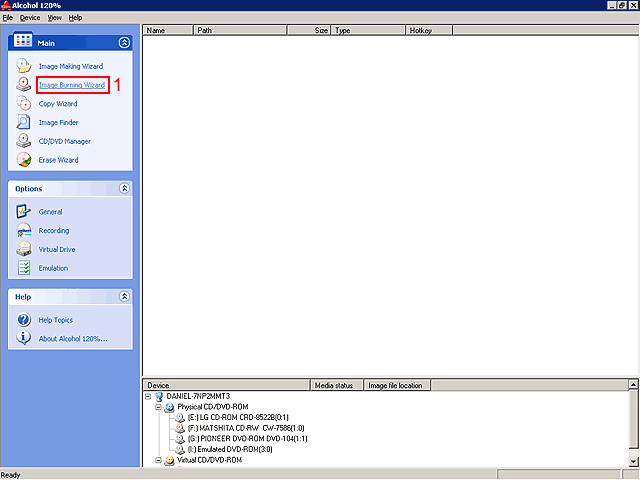
Task: Click the Image Burning Wizard disc icon
Action: (x=24, y=84)
